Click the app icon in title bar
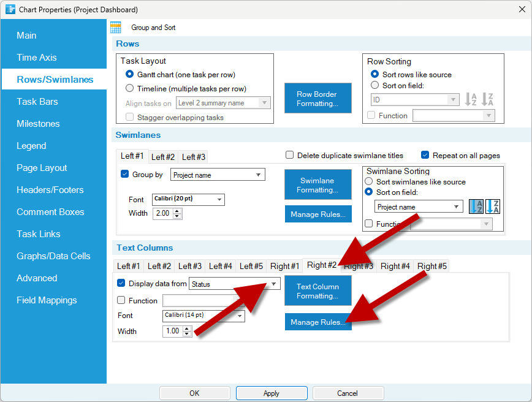This screenshot has height=402, width=532. point(10,10)
